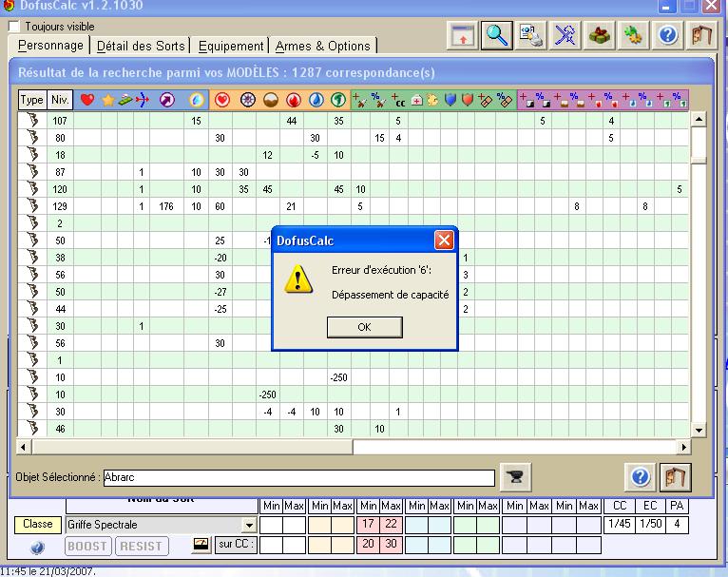Click the window-with-up-arrow toolbar icon
Viewport: 728px width, 577px height.
click(463, 35)
